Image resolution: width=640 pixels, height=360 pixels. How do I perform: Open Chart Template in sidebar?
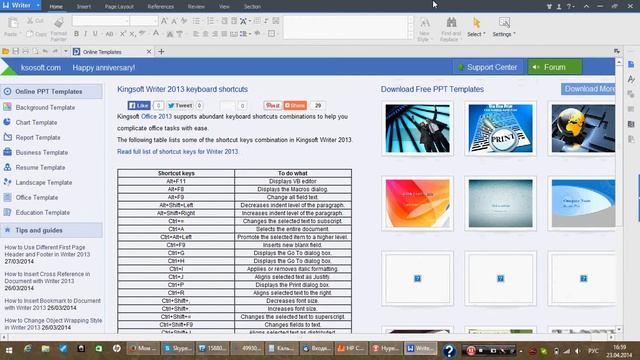pos(36,122)
